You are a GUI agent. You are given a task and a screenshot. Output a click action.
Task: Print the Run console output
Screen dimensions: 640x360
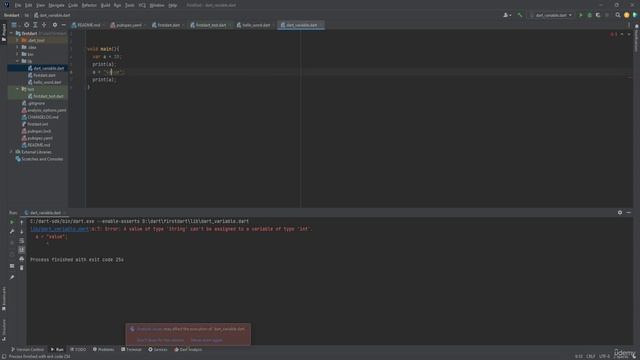[22, 259]
